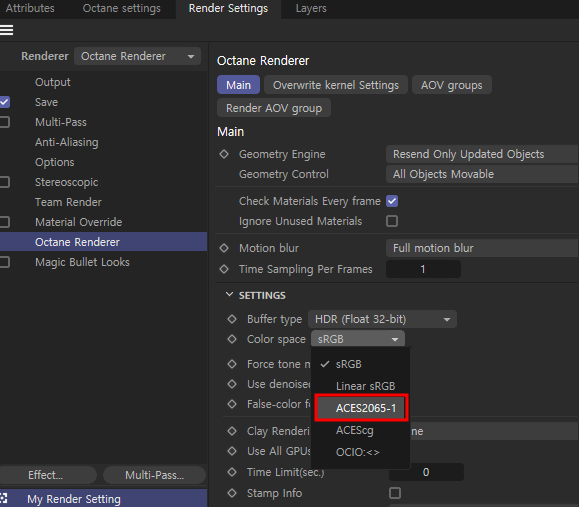The image size is (579, 507).
Task: Click Color space keyframe diamond icon
Action: point(232,339)
